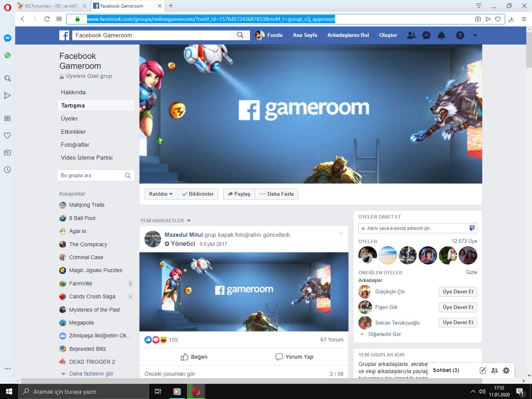Go back to the previous page
This screenshot has height=399, width=532.
(22, 19)
